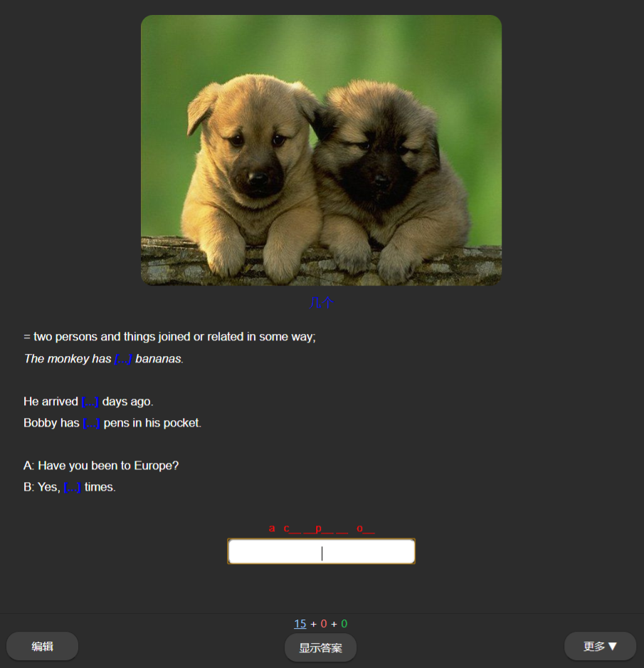
Task: Click the blue 几个 translation text
Action: point(322,303)
